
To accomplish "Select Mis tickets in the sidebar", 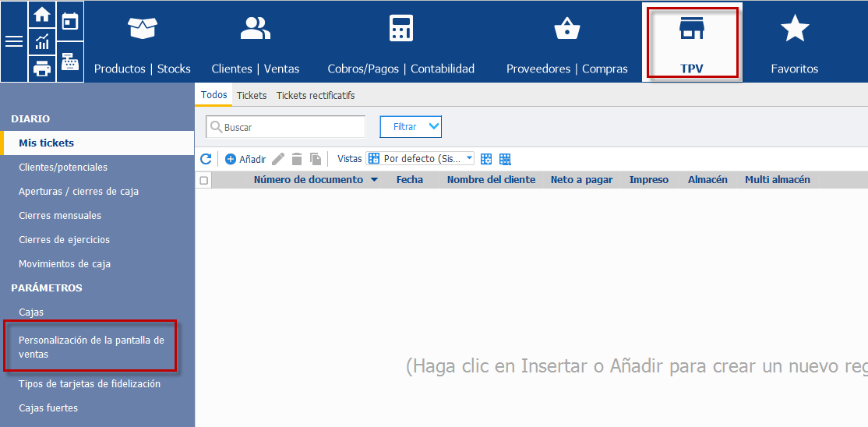I will [98, 143].
